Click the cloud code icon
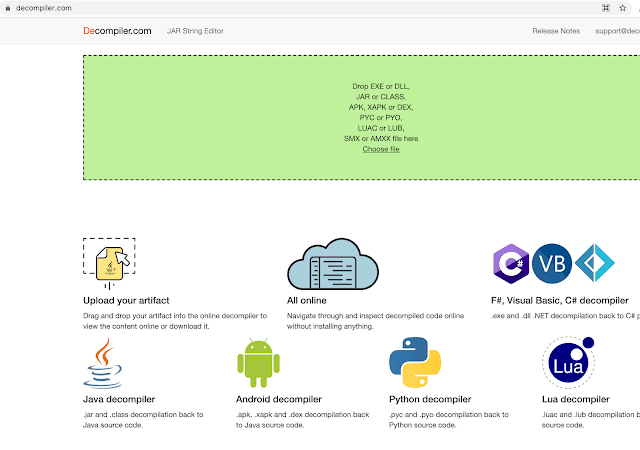 tap(333, 264)
